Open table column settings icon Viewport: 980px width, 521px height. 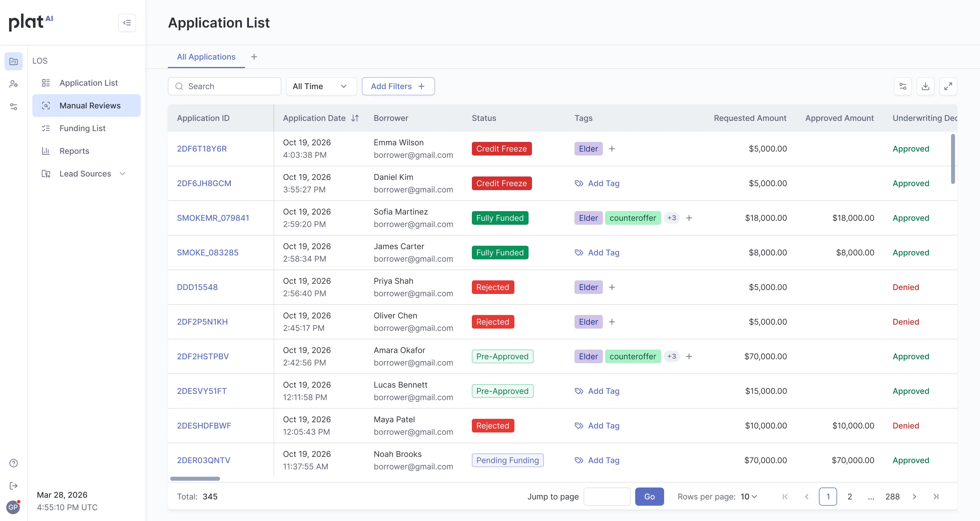pos(903,87)
